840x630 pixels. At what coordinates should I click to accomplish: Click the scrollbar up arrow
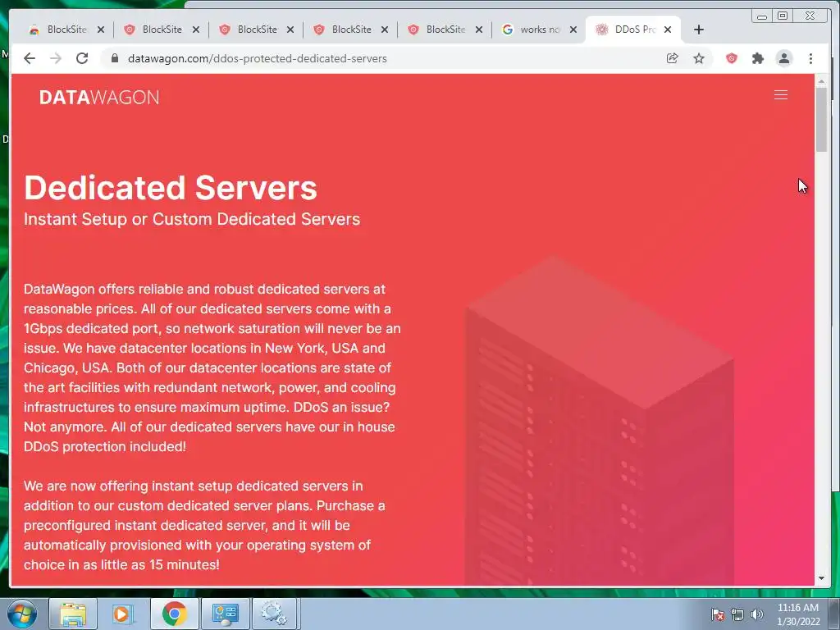(x=821, y=81)
